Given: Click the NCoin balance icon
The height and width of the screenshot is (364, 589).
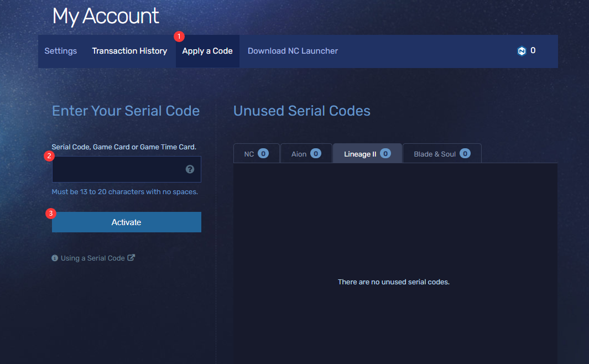Looking at the screenshot, I should [522, 51].
